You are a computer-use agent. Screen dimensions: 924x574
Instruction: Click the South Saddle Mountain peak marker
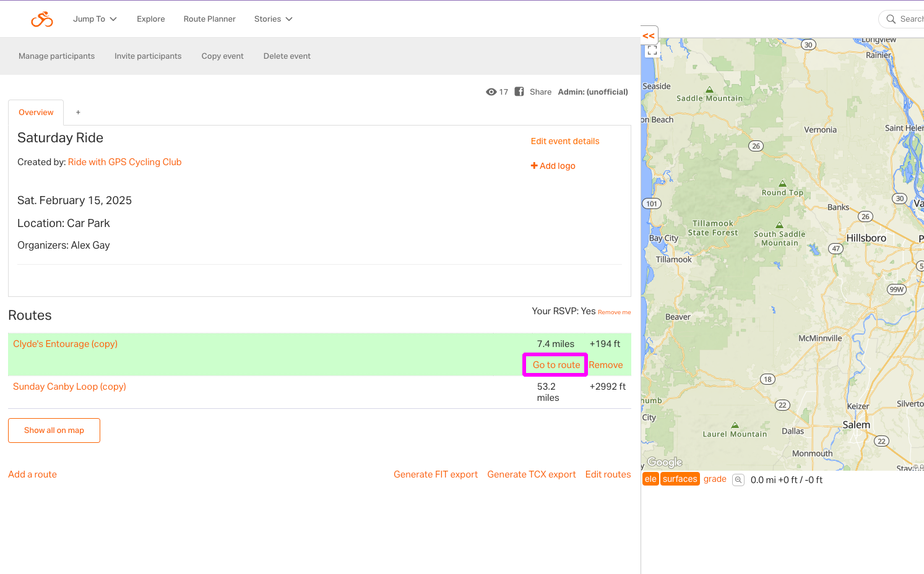(779, 225)
